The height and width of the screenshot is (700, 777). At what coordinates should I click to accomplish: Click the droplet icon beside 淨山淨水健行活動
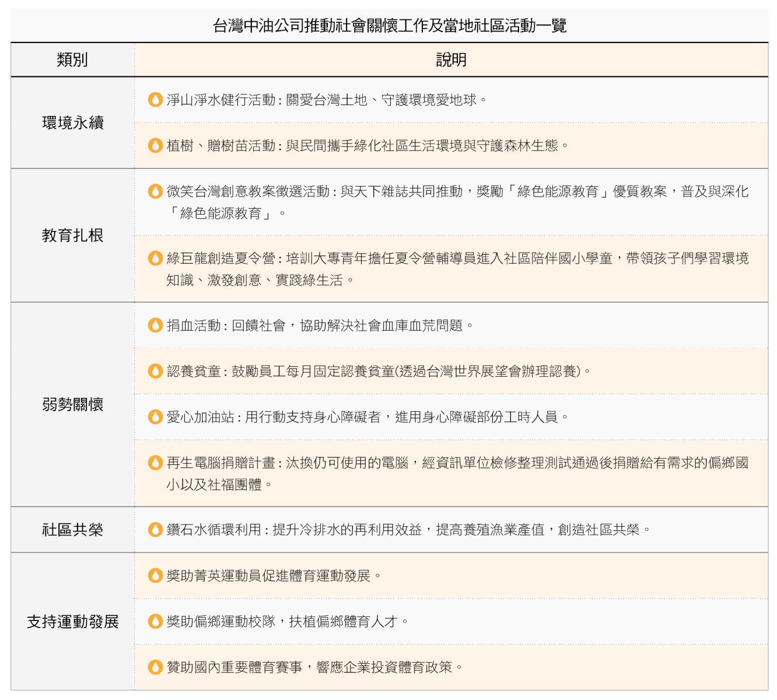click(155, 100)
